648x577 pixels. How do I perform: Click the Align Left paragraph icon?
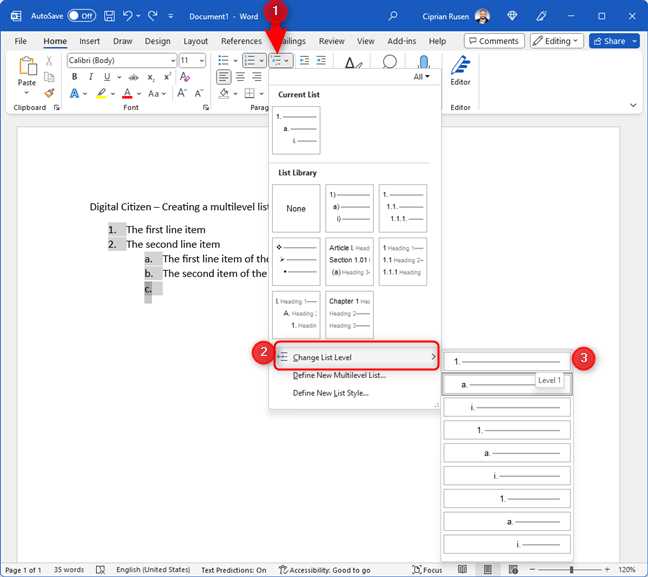224,77
